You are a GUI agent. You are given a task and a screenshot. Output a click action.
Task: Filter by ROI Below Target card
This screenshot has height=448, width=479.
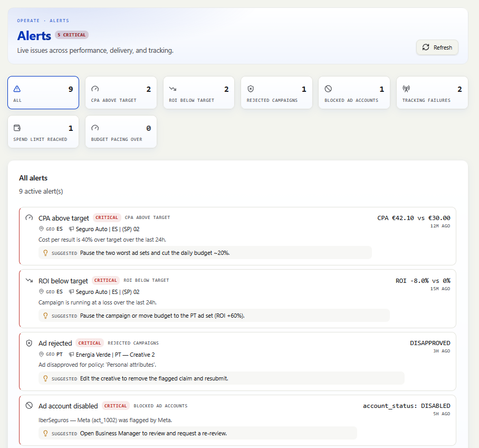pos(199,92)
